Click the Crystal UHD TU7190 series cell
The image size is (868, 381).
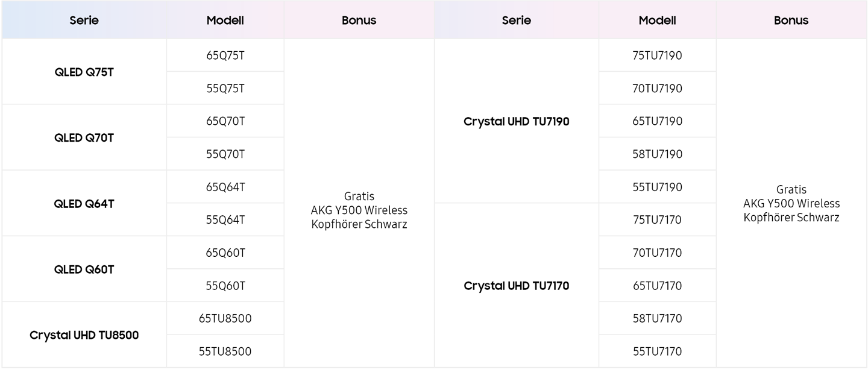[517, 121]
